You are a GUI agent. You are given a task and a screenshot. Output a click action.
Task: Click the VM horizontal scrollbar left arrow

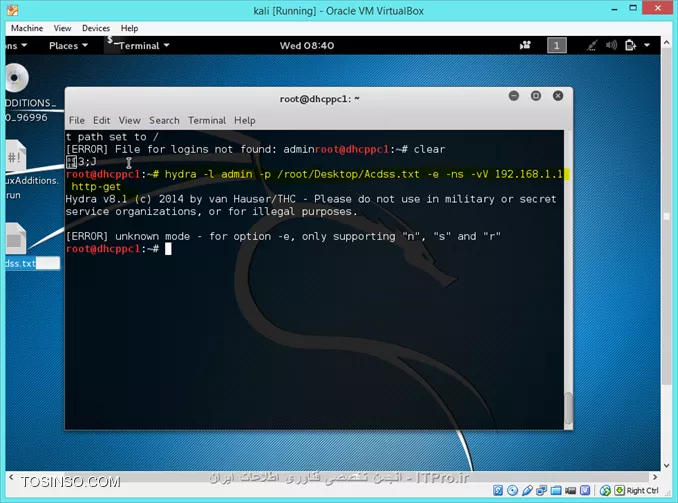11,477
